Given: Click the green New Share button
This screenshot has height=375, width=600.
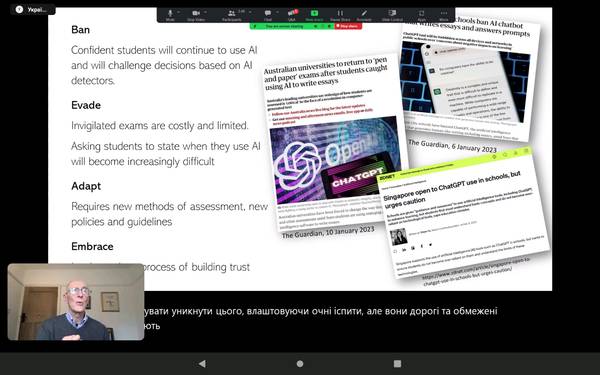Looking at the screenshot, I should click(314, 15).
